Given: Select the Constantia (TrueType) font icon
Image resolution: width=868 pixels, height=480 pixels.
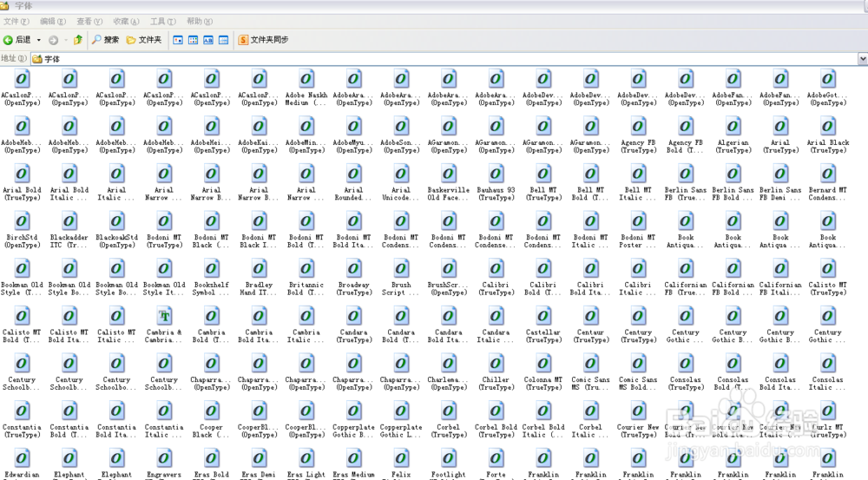Looking at the screenshot, I should pos(22,411).
